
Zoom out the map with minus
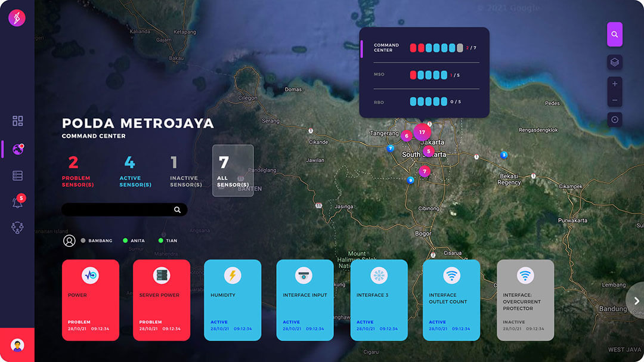tap(615, 100)
